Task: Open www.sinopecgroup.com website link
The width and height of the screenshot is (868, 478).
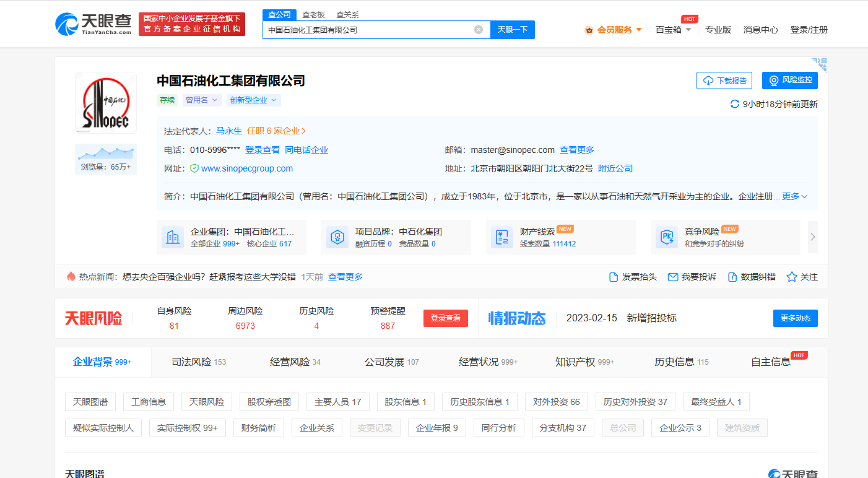Action: coord(247,168)
